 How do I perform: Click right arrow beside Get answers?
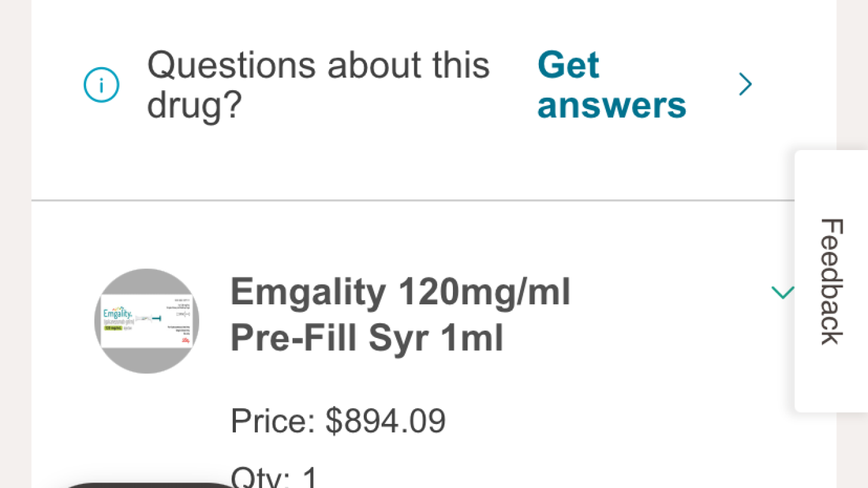point(745,85)
